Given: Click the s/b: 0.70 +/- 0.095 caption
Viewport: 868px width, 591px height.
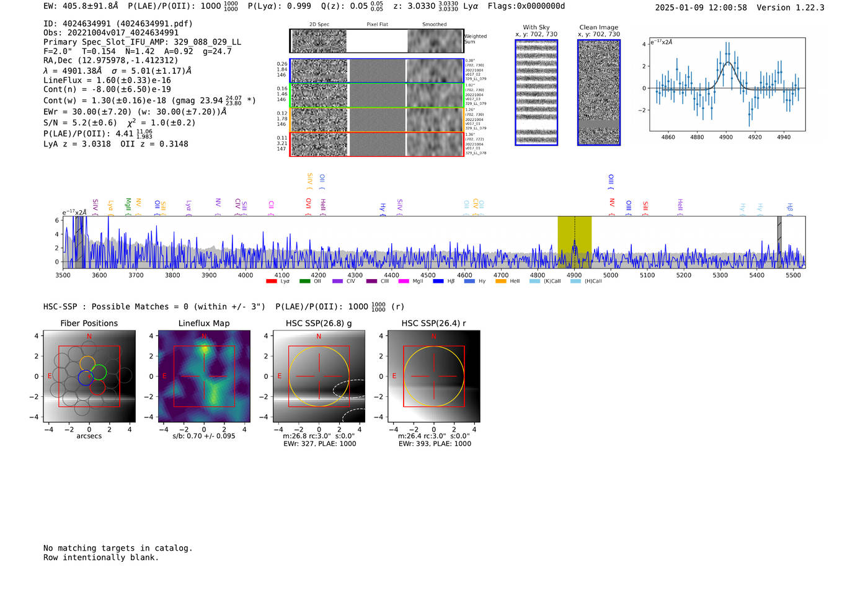Looking at the screenshot, I should pos(204,436).
